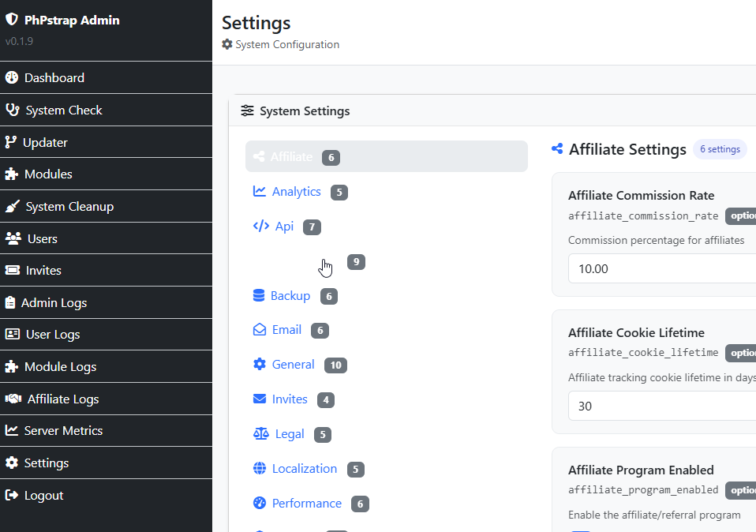Click the Updater branch icon

pyautogui.click(x=10, y=142)
